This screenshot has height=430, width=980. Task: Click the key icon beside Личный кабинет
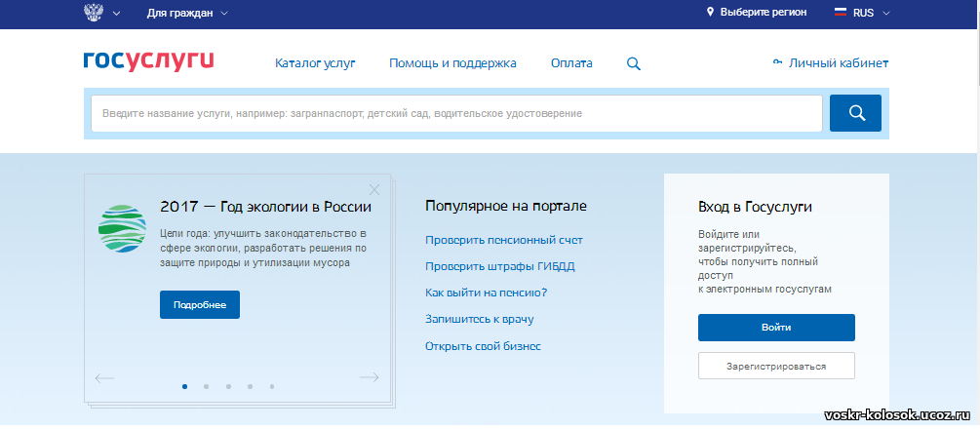point(777,62)
